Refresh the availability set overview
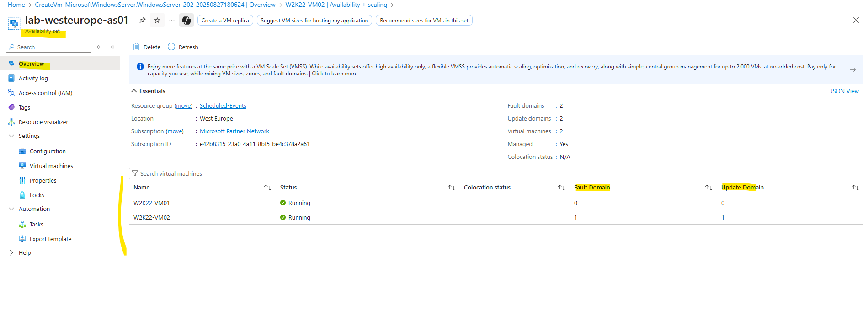Screen dimensions: 868x310 [x=183, y=47]
